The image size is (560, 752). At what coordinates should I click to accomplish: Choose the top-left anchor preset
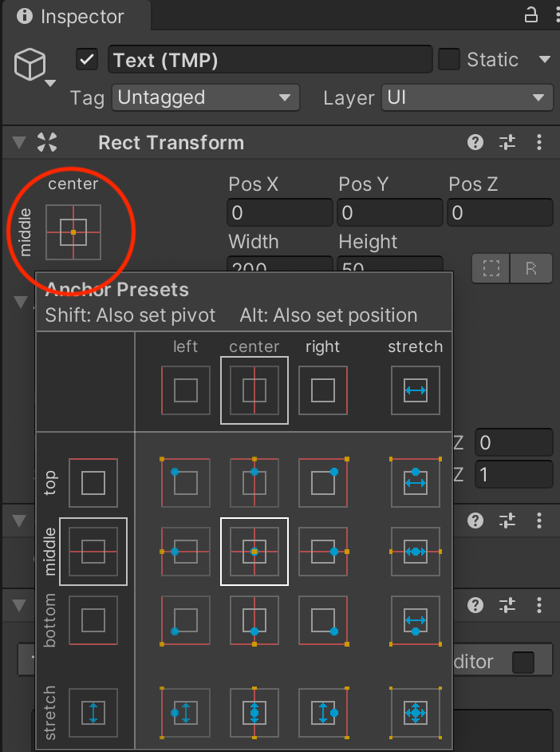point(185,482)
